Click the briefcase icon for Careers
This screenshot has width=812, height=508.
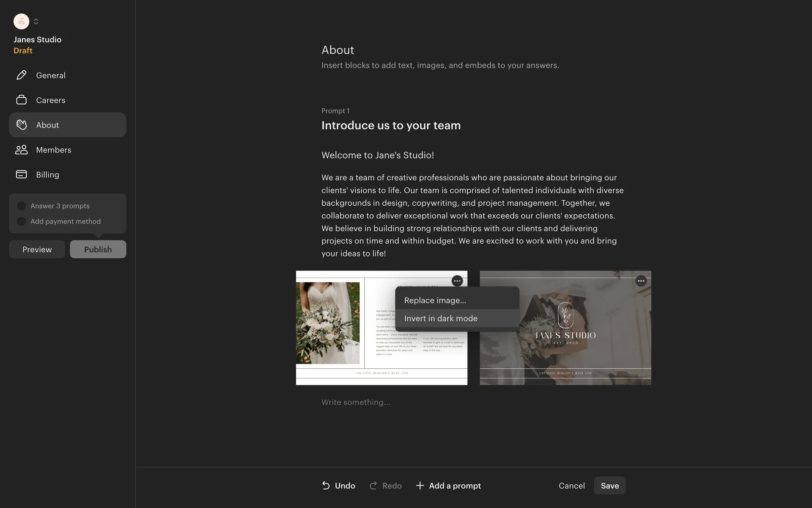click(22, 100)
